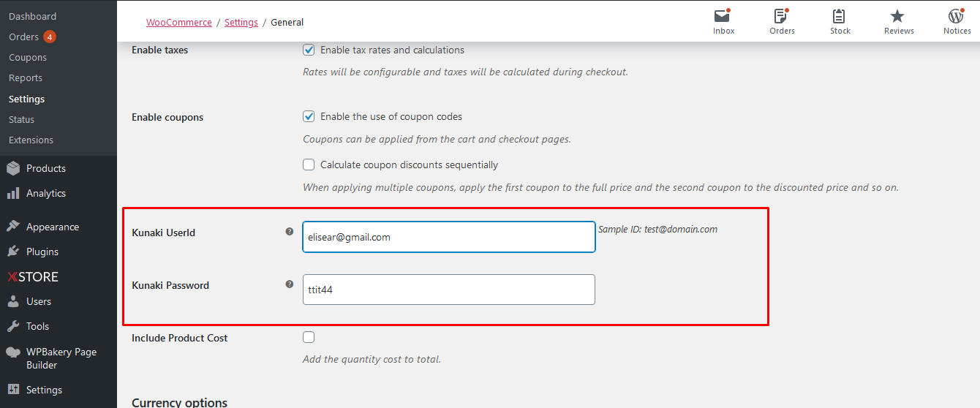Click the Plugins plug icon

[x=13, y=252]
